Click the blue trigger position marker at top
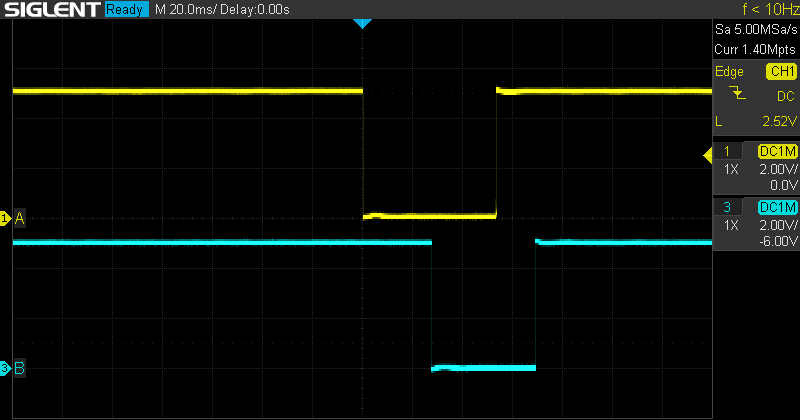The image size is (800, 420). 363,23
